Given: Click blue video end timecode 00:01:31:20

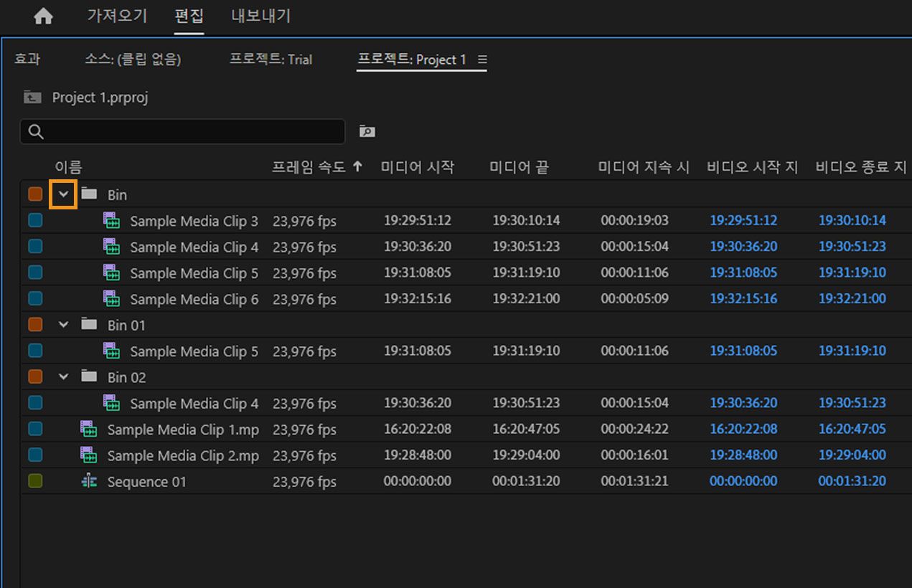Looking at the screenshot, I should click(x=852, y=481).
